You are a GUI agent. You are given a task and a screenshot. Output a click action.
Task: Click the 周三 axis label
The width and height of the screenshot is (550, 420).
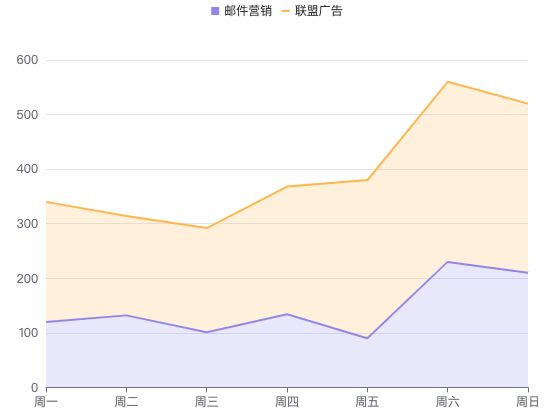[x=207, y=401]
